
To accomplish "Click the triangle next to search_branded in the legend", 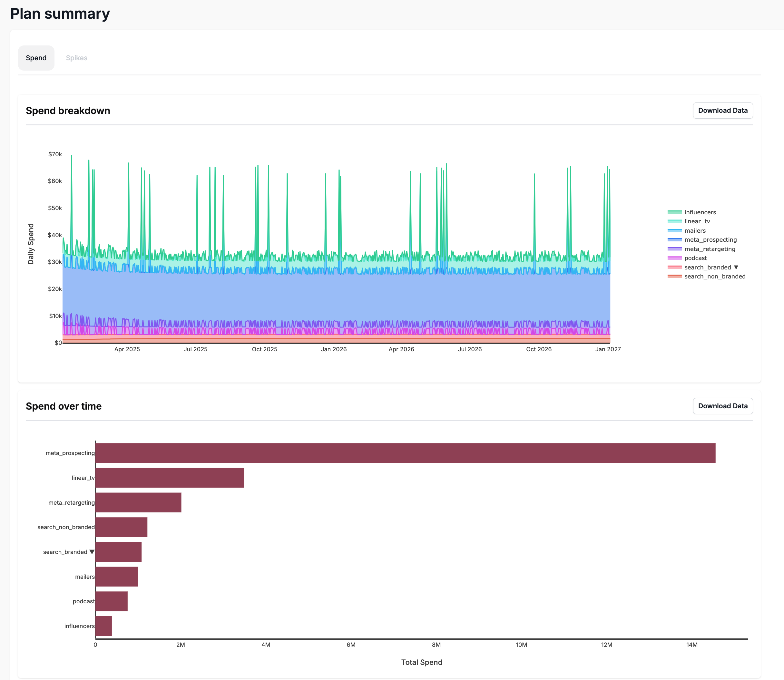I will [736, 267].
